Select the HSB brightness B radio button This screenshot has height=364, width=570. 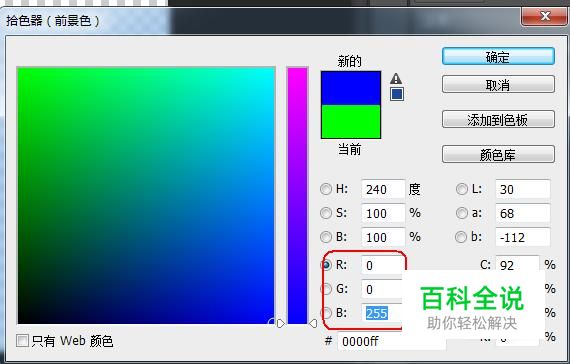coord(326,237)
